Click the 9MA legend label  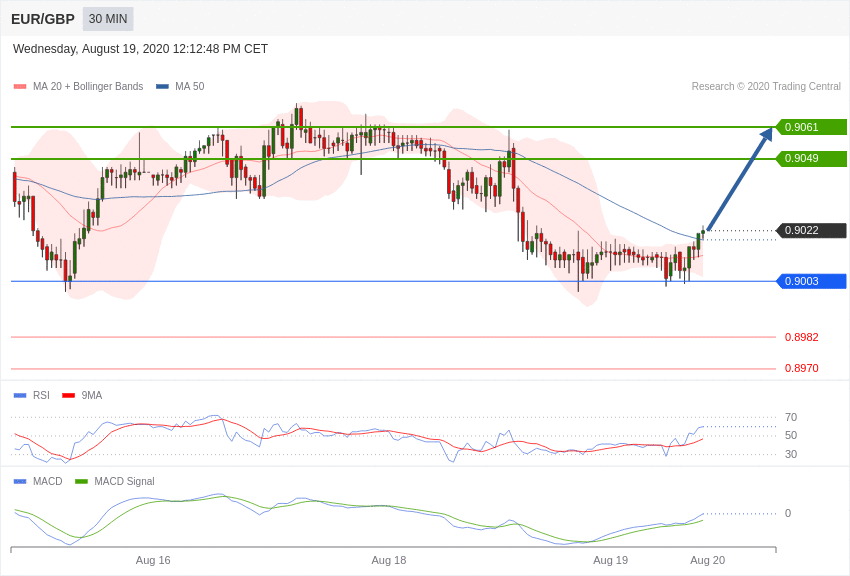tap(92, 396)
